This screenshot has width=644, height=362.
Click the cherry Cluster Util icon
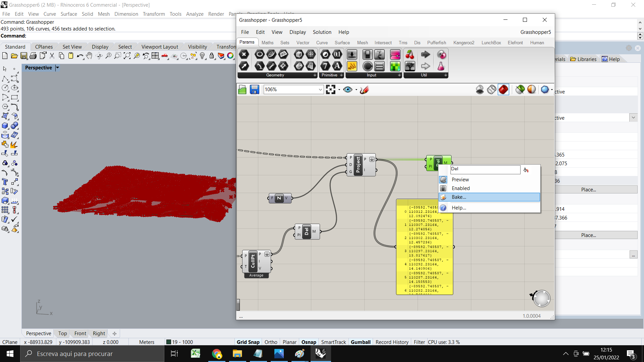click(410, 55)
